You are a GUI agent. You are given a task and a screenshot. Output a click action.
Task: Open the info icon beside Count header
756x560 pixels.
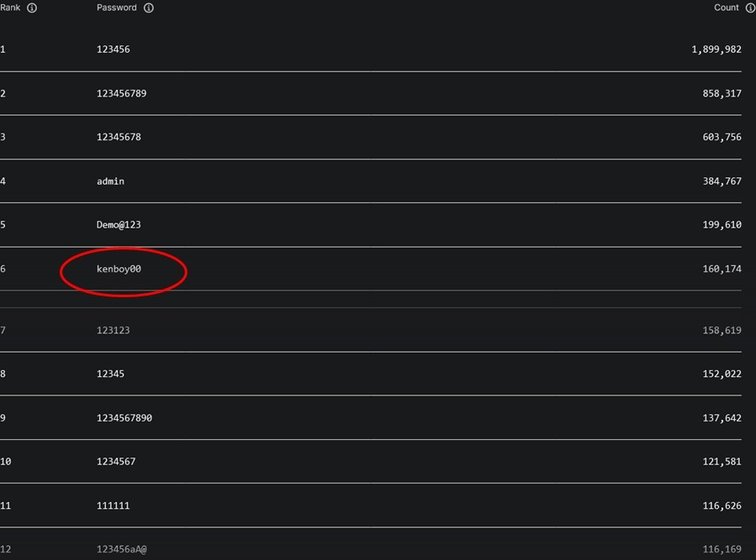tap(750, 8)
